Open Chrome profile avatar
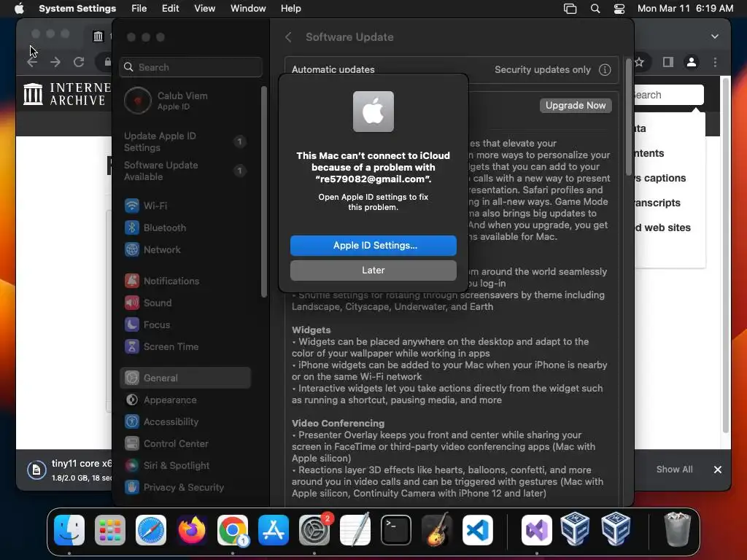Screen dimensions: 747x560 [692, 62]
